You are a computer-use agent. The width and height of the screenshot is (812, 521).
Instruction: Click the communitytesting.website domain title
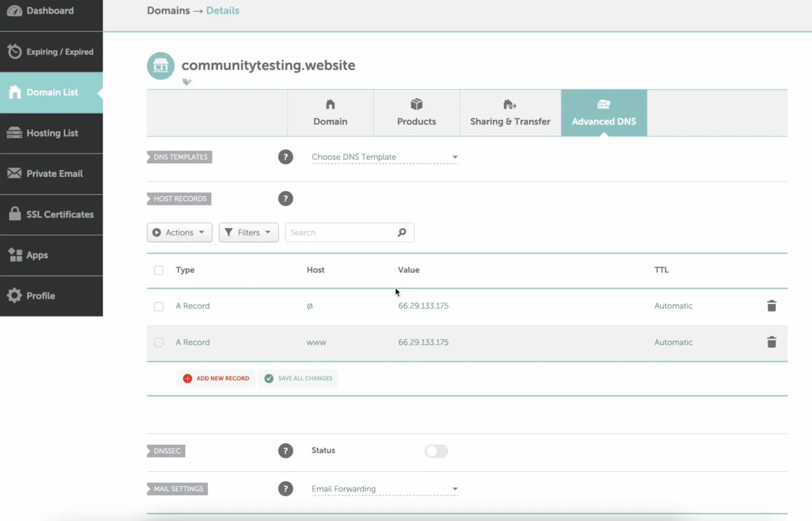tap(268, 65)
